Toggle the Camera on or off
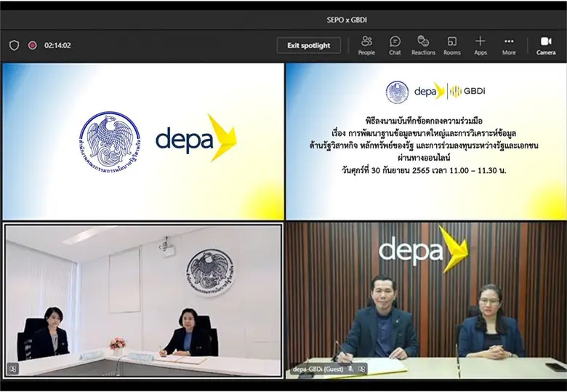 546,46
